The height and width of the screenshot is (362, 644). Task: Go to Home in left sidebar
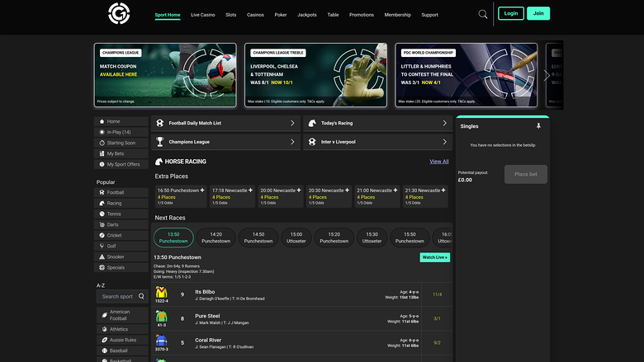click(113, 121)
